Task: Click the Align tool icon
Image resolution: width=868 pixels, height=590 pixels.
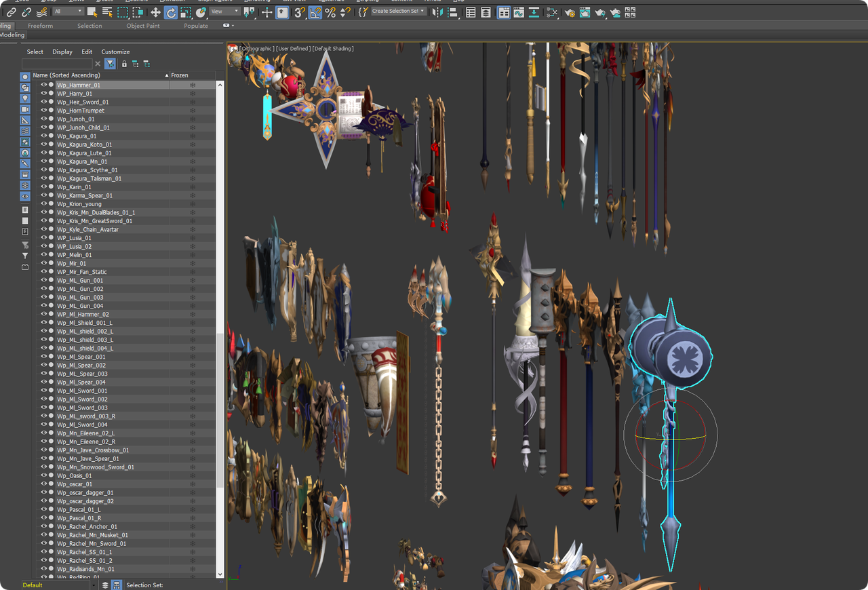Action: click(452, 12)
